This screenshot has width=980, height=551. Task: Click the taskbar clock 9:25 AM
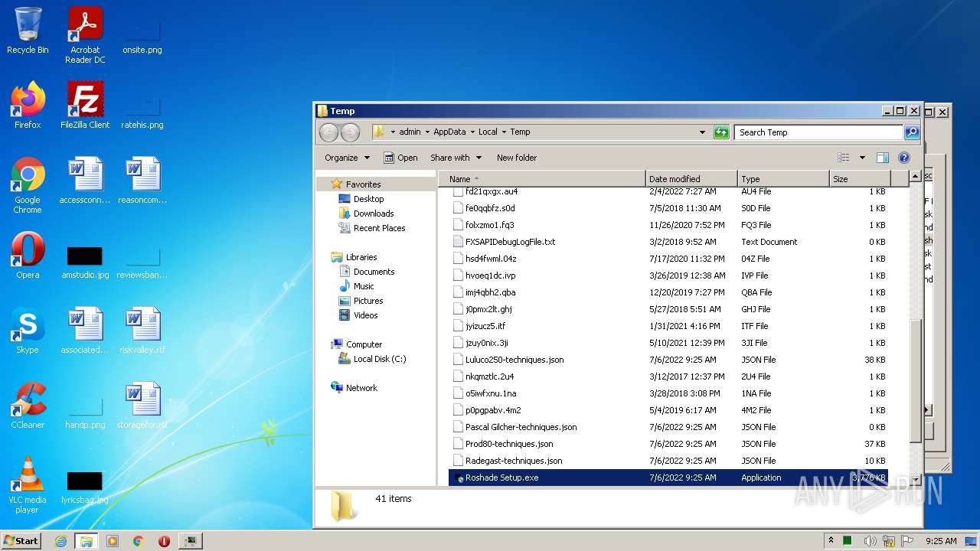[x=941, y=541]
